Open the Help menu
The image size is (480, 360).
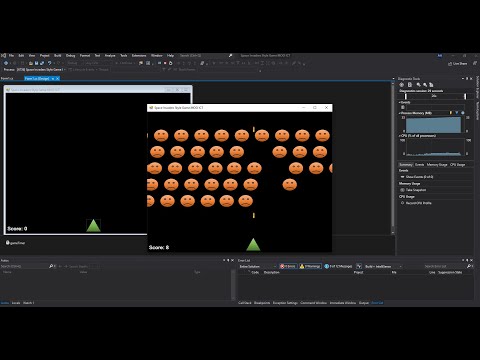[x=170, y=55]
